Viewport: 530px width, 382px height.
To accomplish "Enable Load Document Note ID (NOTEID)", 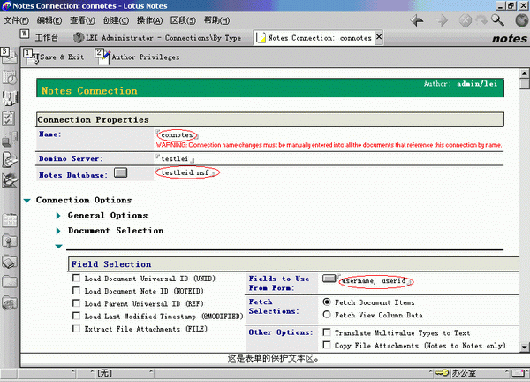I will point(76,291).
